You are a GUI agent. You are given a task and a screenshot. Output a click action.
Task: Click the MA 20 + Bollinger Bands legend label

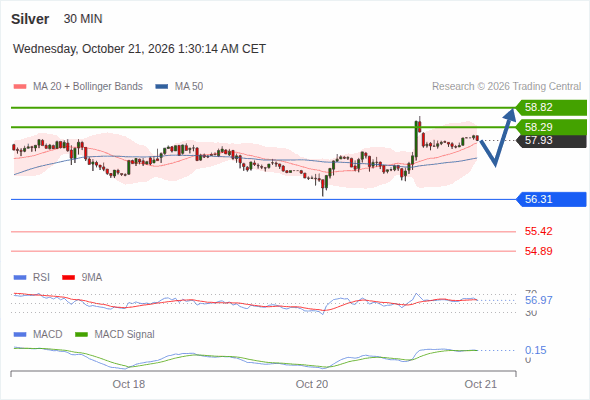(x=88, y=87)
